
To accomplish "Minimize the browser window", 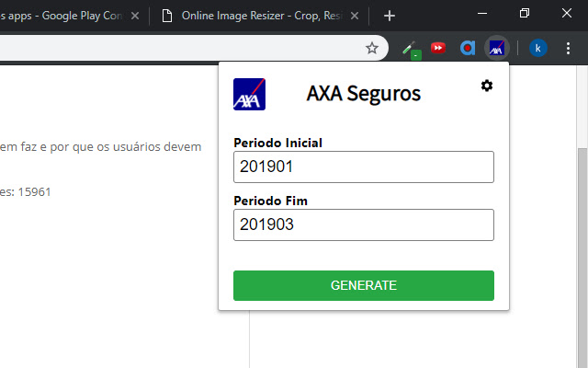I will tap(482, 14).
